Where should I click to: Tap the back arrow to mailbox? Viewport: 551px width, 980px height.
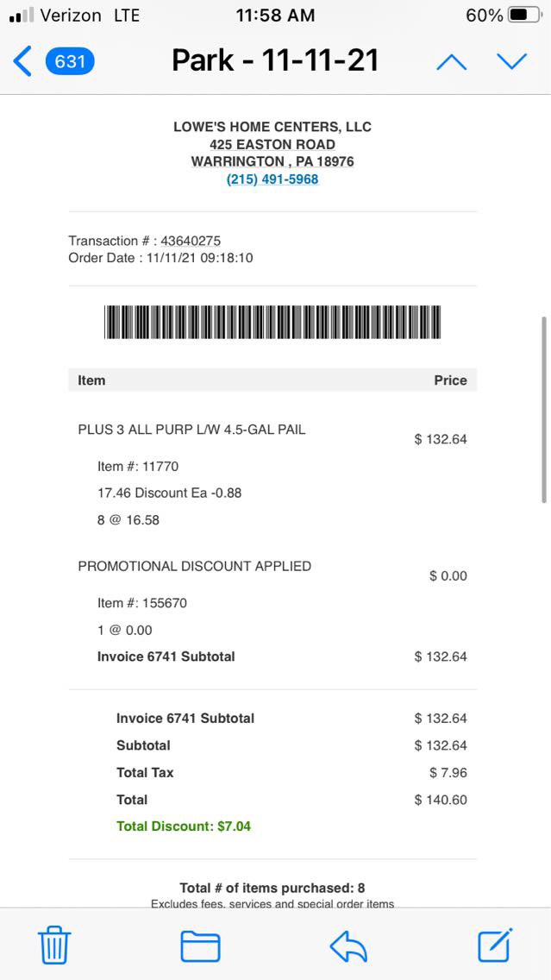[x=22, y=61]
